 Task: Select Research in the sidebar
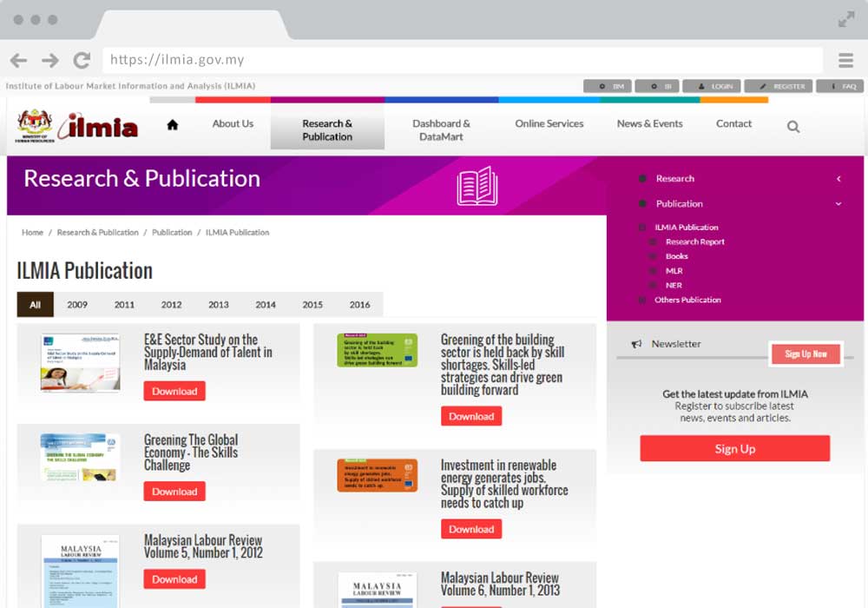tap(674, 178)
